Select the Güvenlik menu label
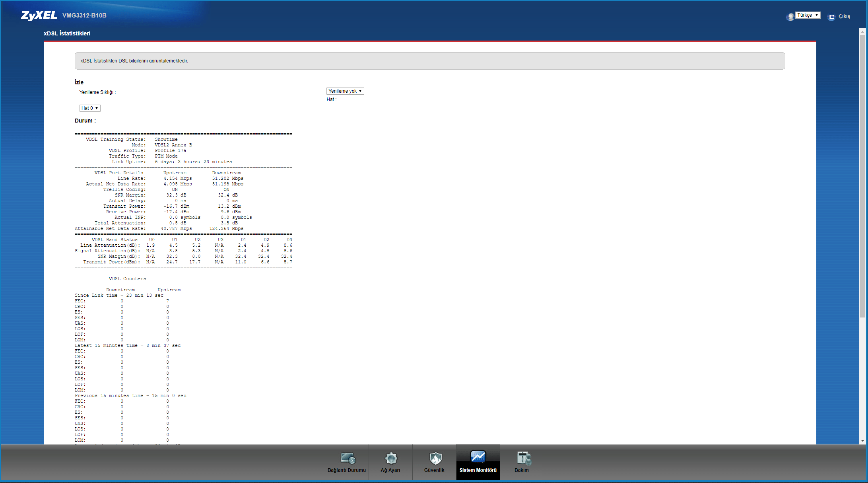Screen dimensions: 868x483 [434, 470]
